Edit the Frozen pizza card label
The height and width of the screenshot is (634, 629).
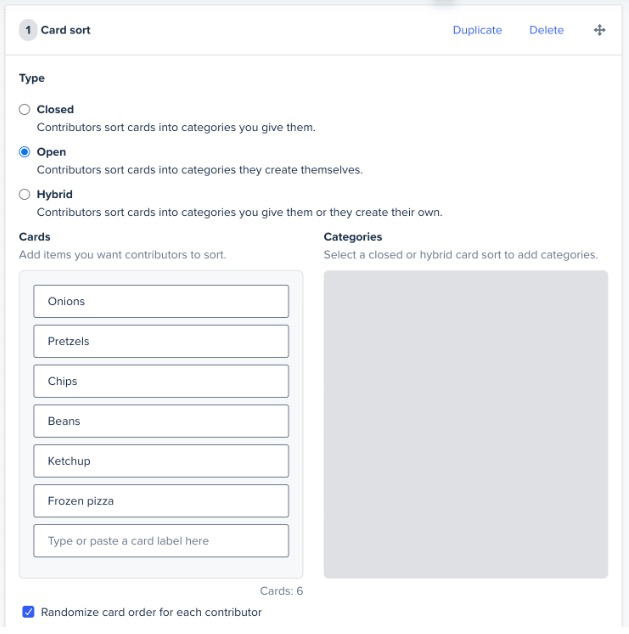[x=161, y=501]
